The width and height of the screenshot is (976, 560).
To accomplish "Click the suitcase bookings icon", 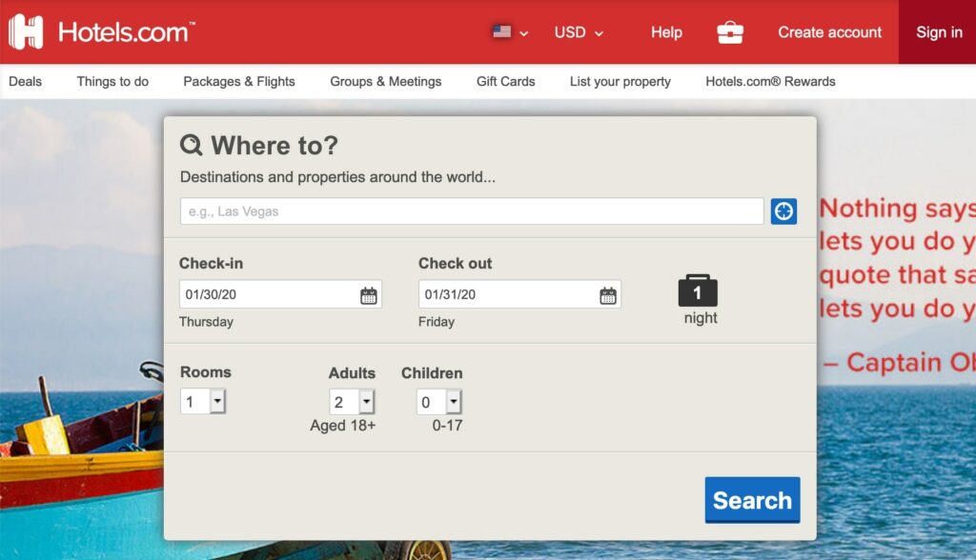I will pyautogui.click(x=730, y=32).
